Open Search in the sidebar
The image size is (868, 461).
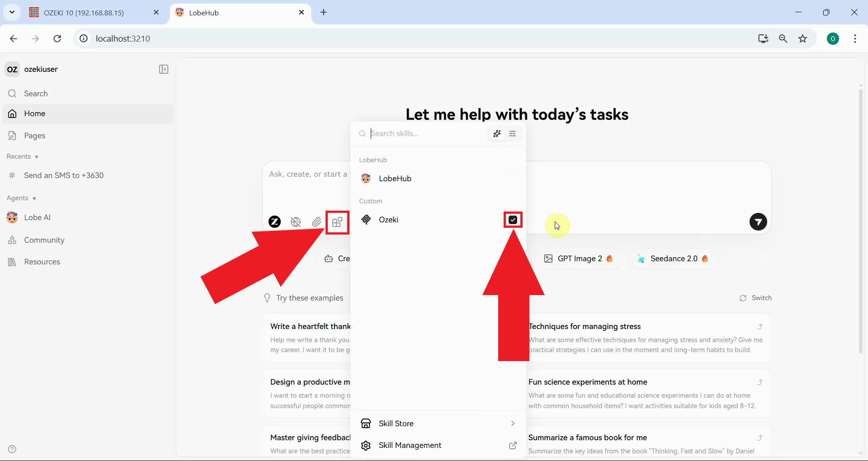[x=88, y=94]
